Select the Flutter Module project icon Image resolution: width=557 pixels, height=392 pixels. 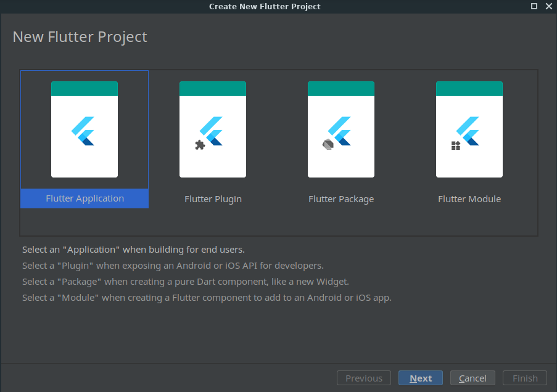click(x=469, y=129)
